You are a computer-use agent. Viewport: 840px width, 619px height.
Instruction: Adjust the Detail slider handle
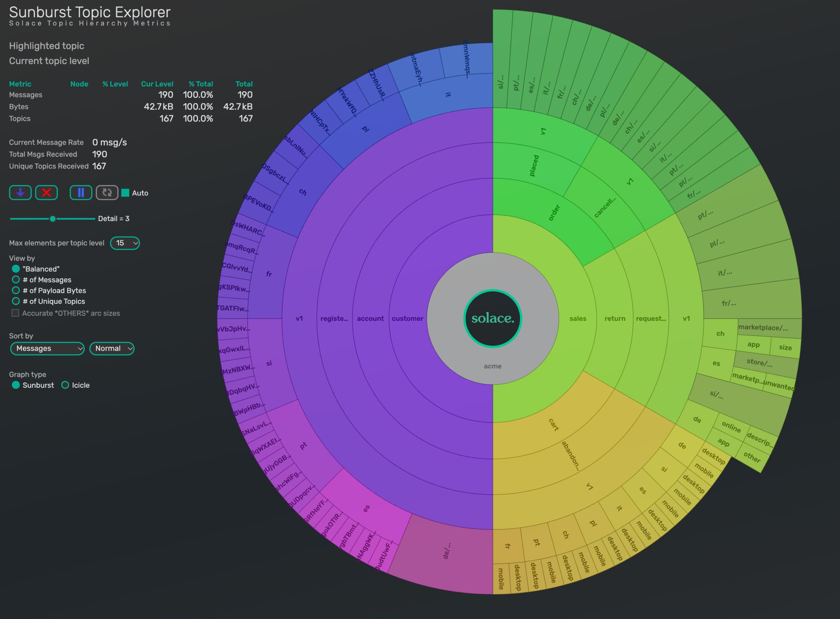pos(53,219)
